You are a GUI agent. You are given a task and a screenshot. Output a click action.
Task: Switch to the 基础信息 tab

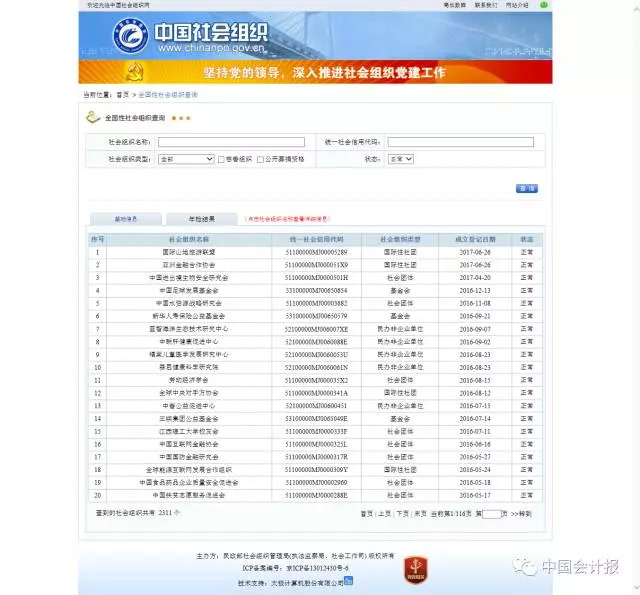(126, 219)
